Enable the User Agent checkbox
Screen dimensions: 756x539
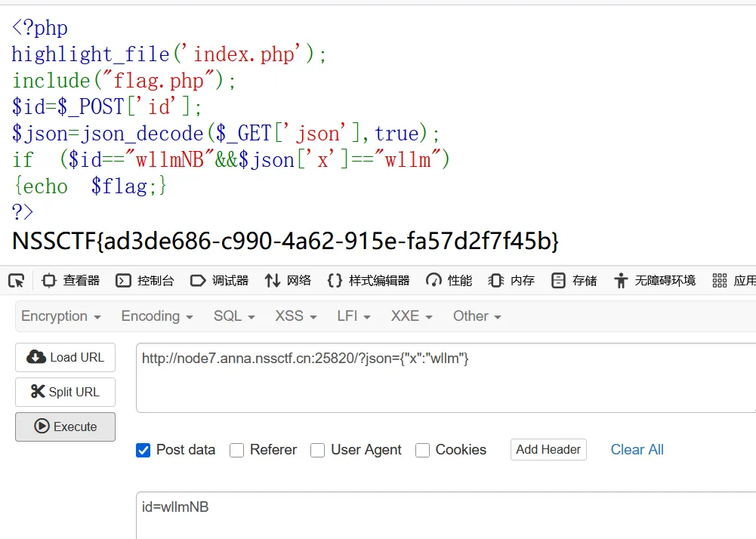318,450
